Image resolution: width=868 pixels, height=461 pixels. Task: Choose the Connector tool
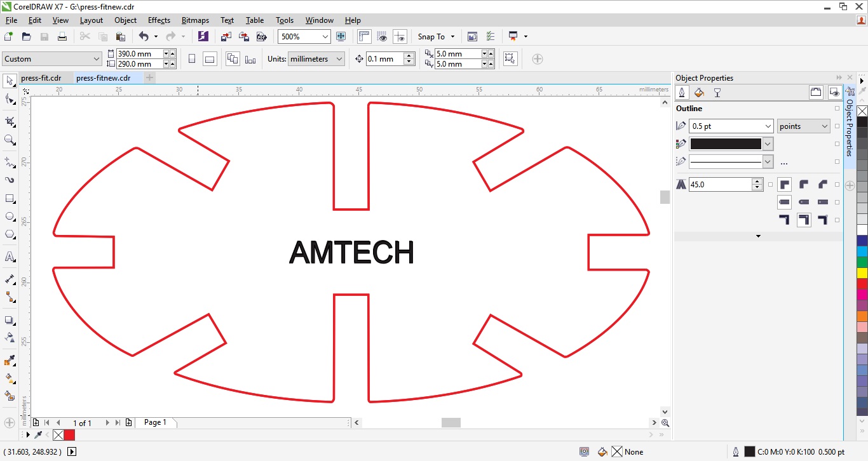10,297
